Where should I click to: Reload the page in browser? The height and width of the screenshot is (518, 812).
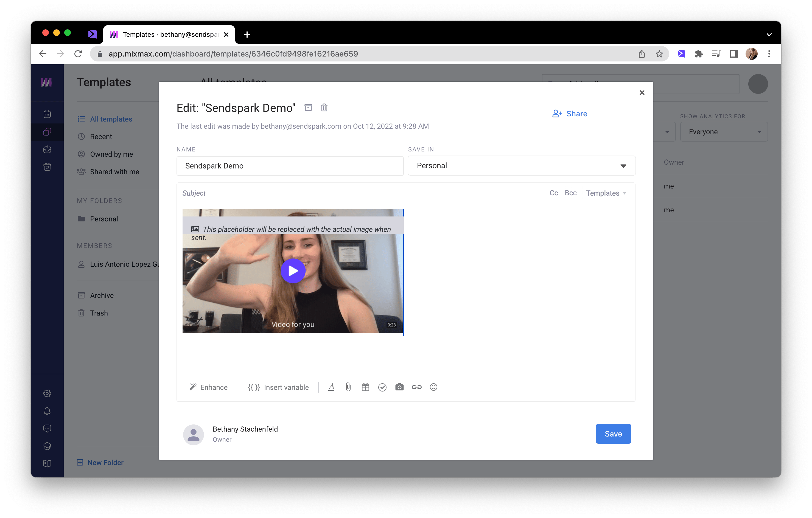point(78,54)
